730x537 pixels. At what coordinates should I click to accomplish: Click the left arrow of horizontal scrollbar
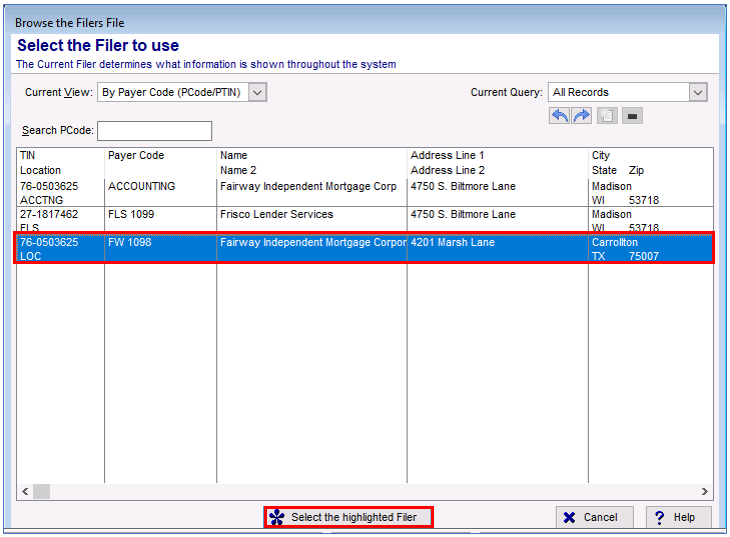tap(25, 491)
